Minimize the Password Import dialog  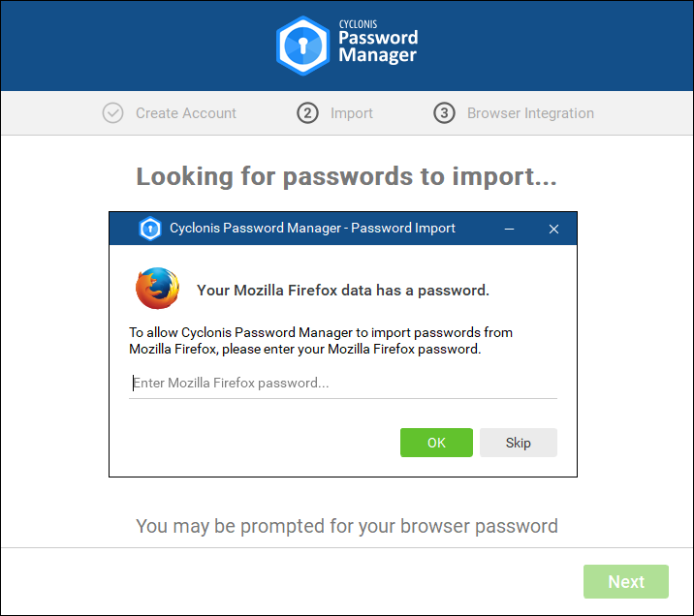pyautogui.click(x=510, y=229)
